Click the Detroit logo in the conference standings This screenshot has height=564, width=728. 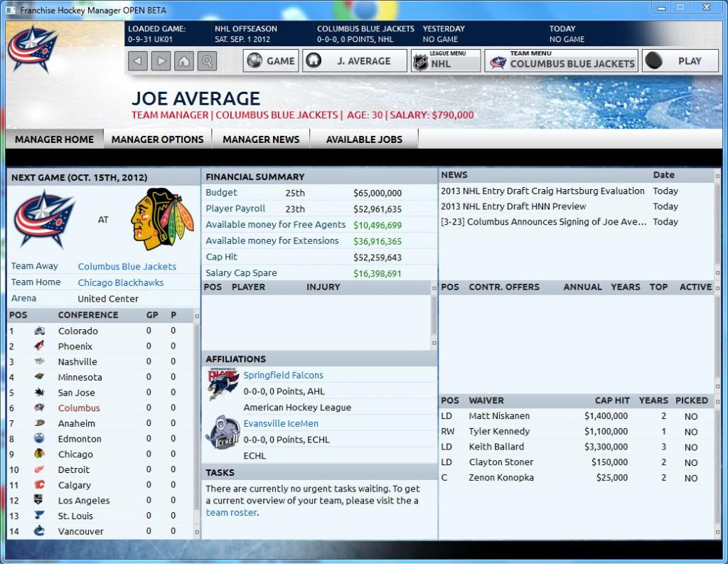pos(40,469)
